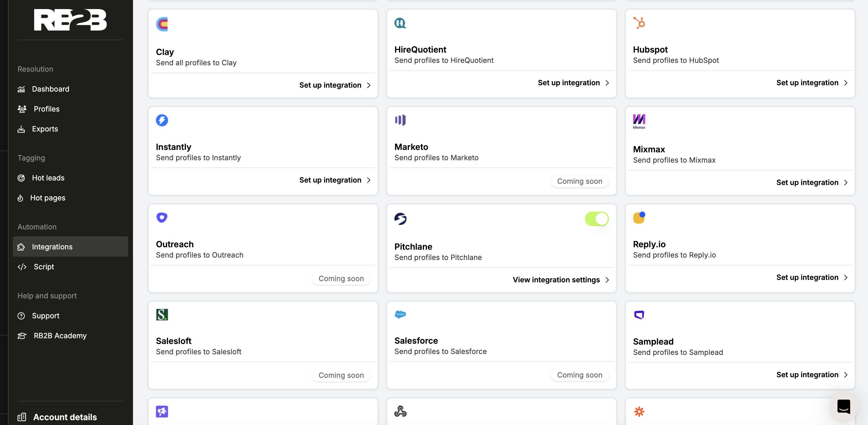Image resolution: width=868 pixels, height=425 pixels.
Task: Click the HireQuotient logo icon
Action: tap(400, 23)
